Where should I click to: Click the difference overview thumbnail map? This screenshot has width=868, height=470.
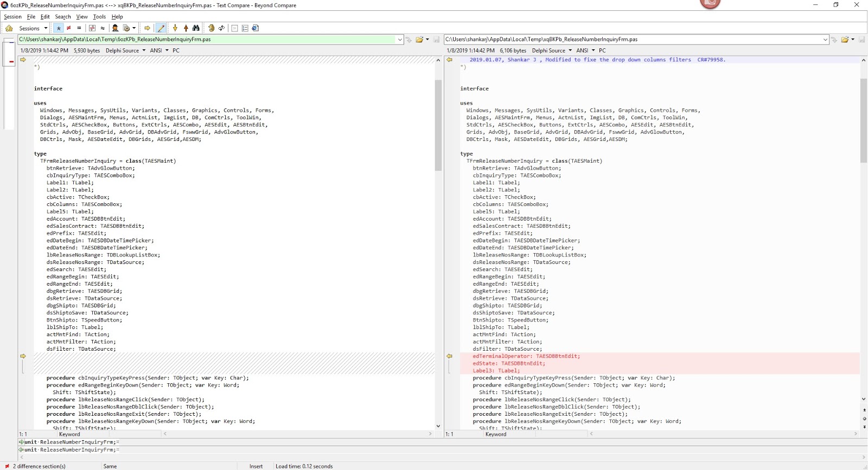click(9, 84)
